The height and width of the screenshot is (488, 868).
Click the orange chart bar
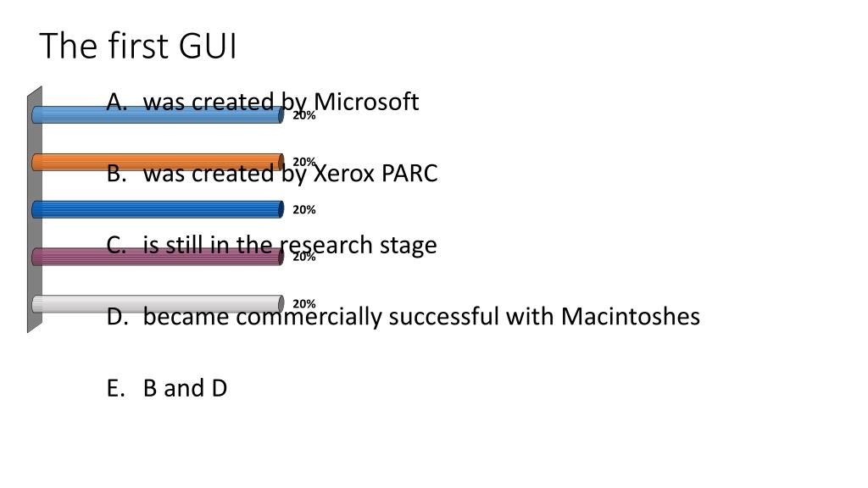tap(158, 162)
